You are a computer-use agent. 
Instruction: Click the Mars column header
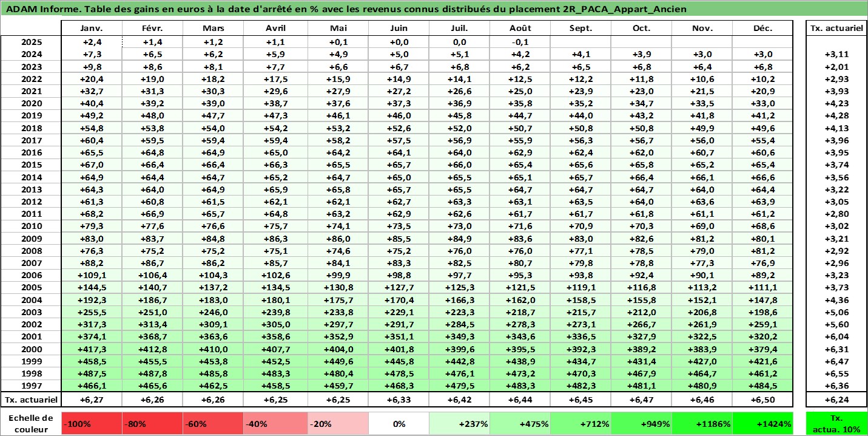click(213, 29)
